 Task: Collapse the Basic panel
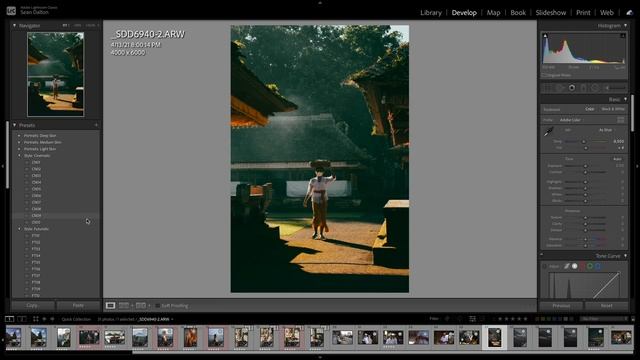pos(625,99)
